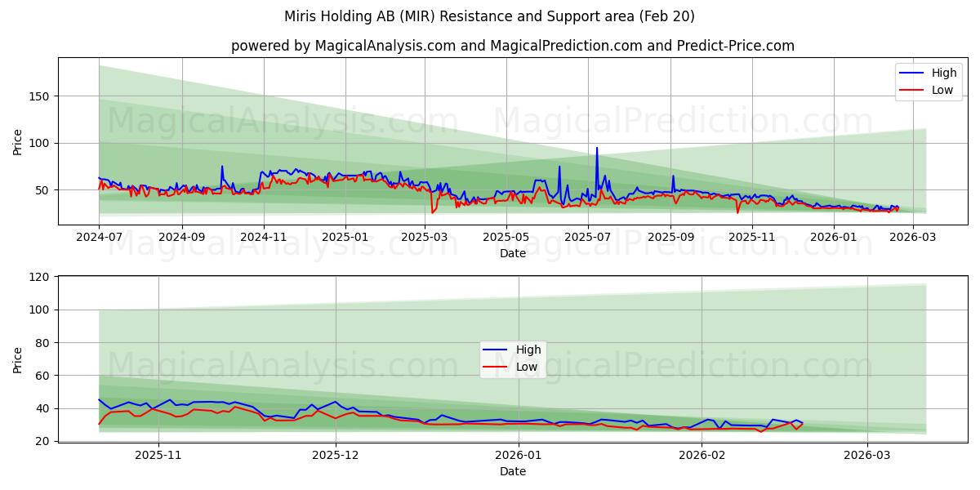Click the '2026-01' x-axis label on the bottom chart

point(519,455)
